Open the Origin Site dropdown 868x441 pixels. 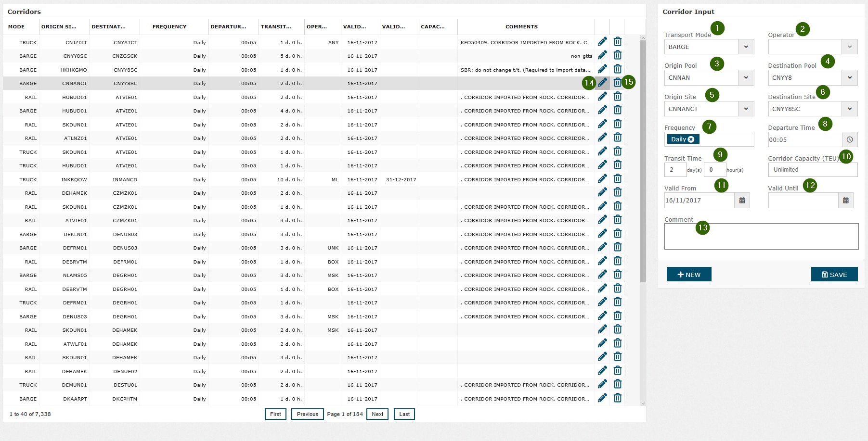click(x=746, y=109)
